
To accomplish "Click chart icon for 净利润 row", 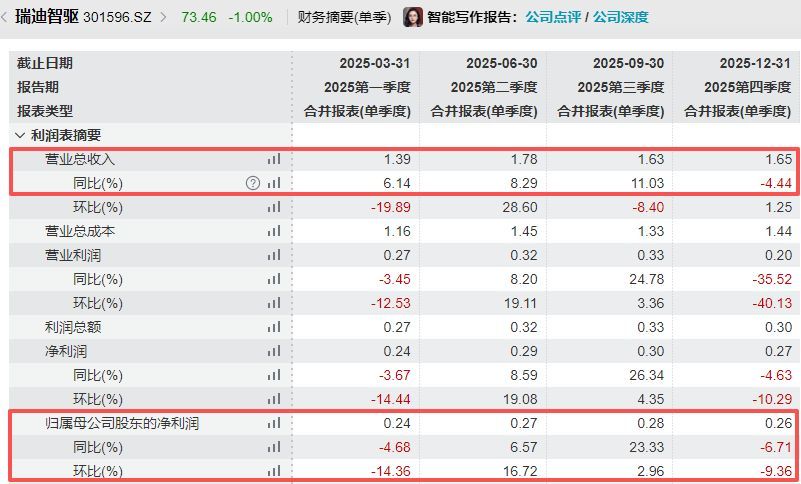I will tap(274, 351).
